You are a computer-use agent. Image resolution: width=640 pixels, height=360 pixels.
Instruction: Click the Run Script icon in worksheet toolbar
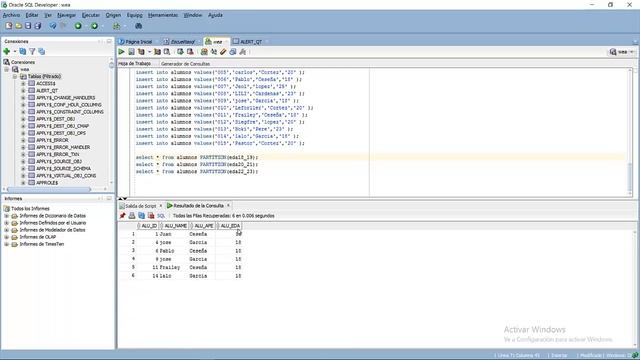[x=131, y=52]
